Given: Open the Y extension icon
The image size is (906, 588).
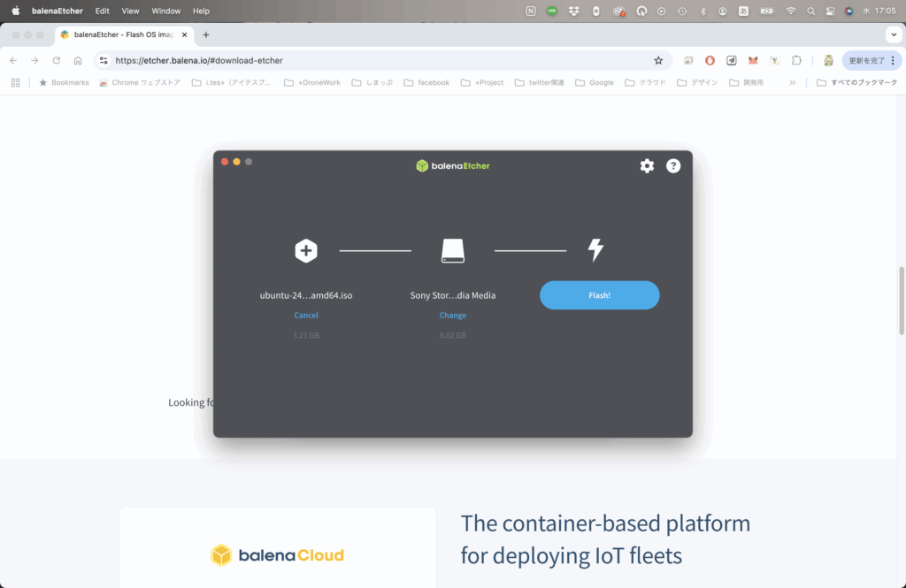Looking at the screenshot, I should pos(774,60).
